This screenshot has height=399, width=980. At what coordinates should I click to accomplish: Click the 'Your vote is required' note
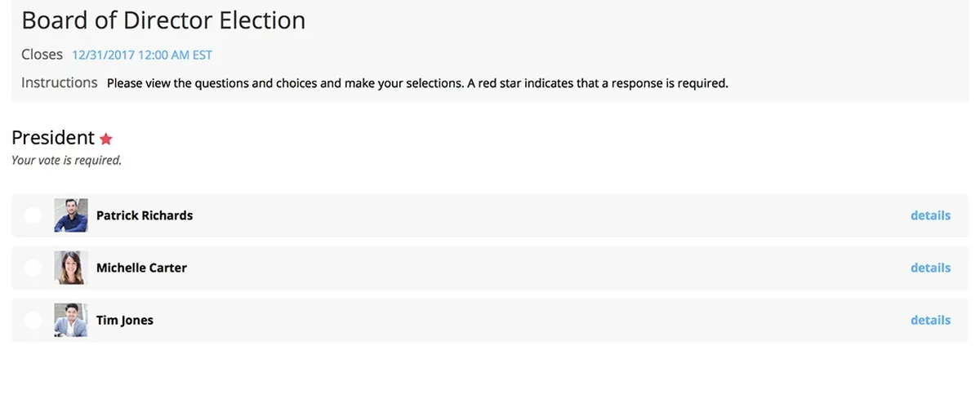click(66, 161)
